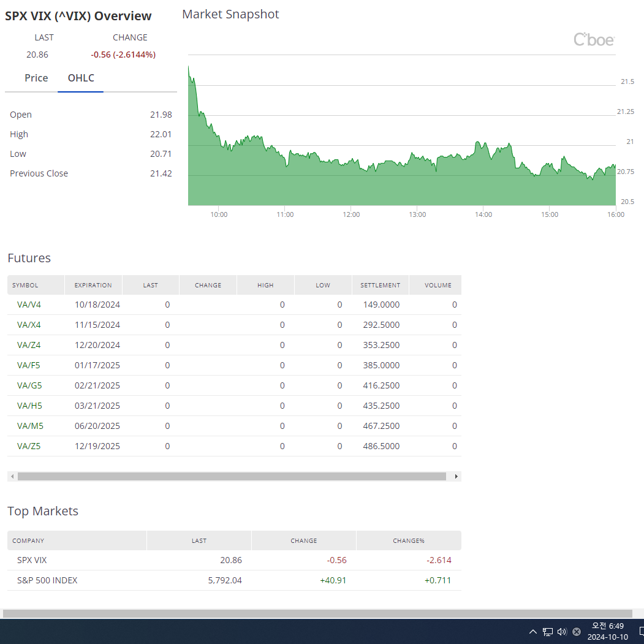Click the futures HIGH column header
The height and width of the screenshot is (644, 644).
pyautogui.click(x=265, y=285)
